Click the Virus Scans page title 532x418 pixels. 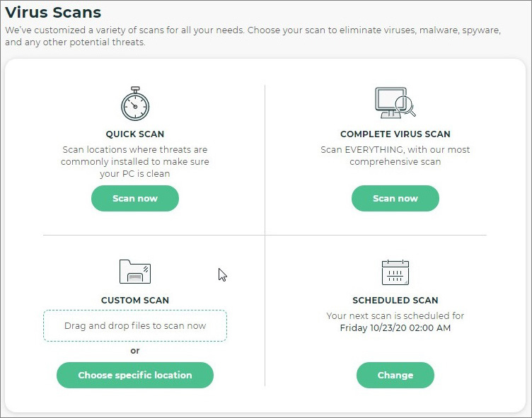click(53, 13)
